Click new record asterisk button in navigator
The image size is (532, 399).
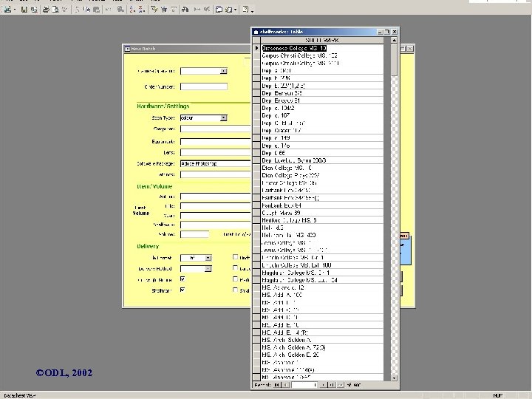coord(341,385)
